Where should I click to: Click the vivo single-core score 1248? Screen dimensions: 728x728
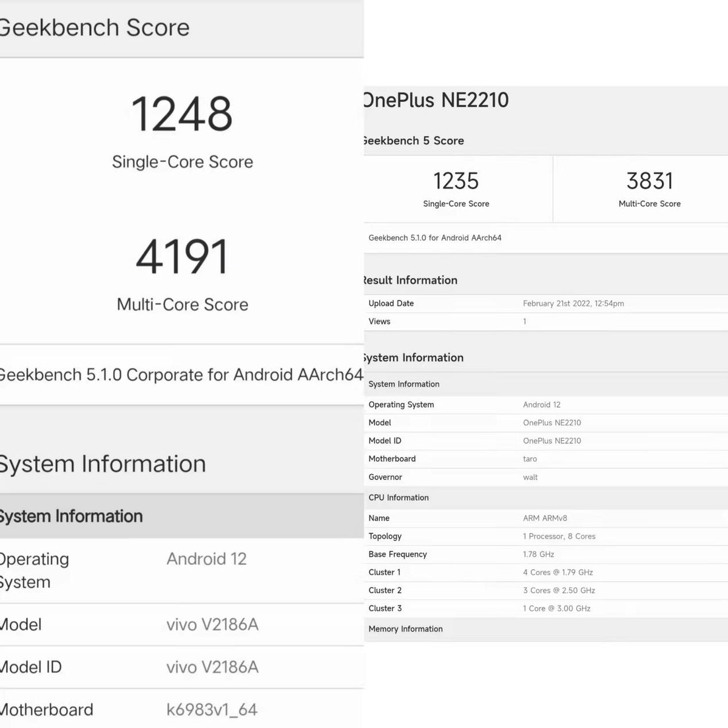click(x=182, y=114)
